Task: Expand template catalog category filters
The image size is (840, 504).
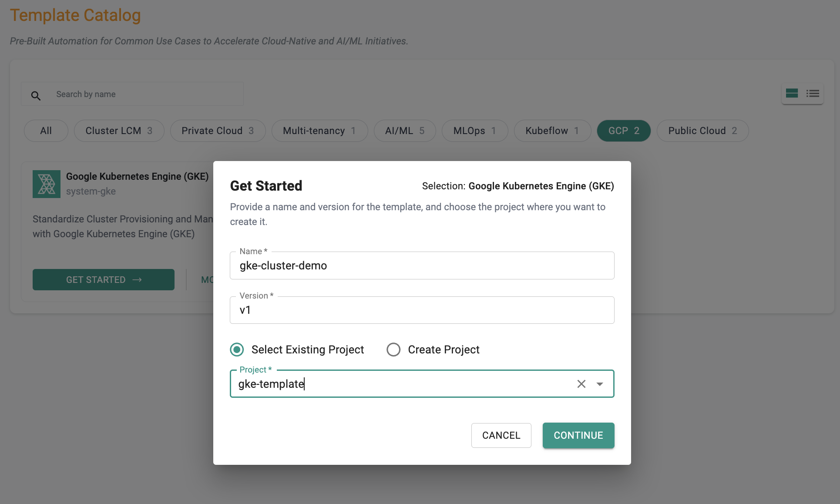Action: pyautogui.click(x=46, y=130)
